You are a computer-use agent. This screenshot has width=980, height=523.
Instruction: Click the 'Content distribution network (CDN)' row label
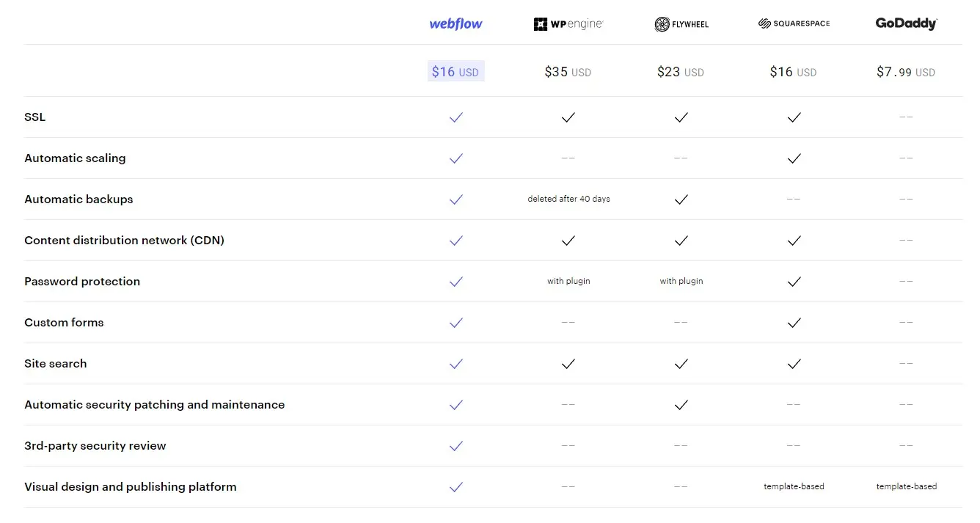point(124,241)
